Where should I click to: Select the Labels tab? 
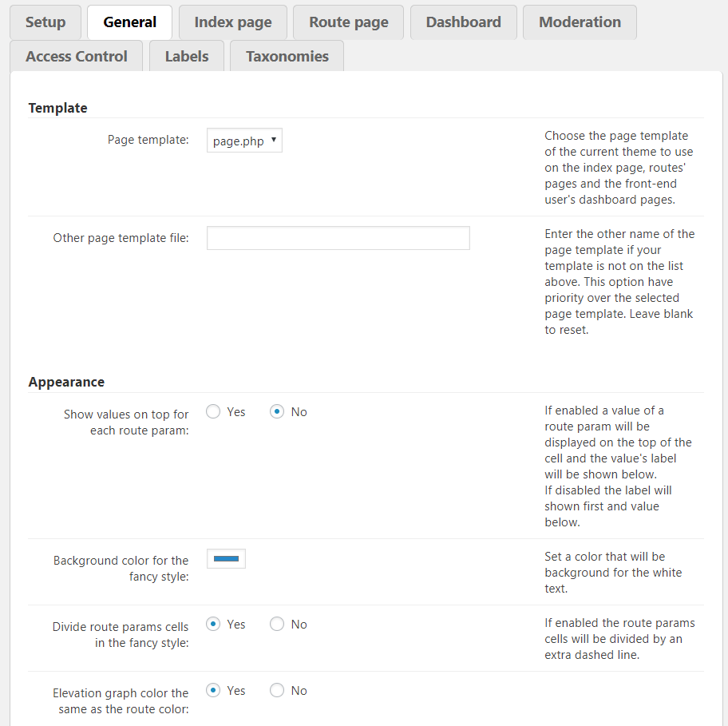187,57
